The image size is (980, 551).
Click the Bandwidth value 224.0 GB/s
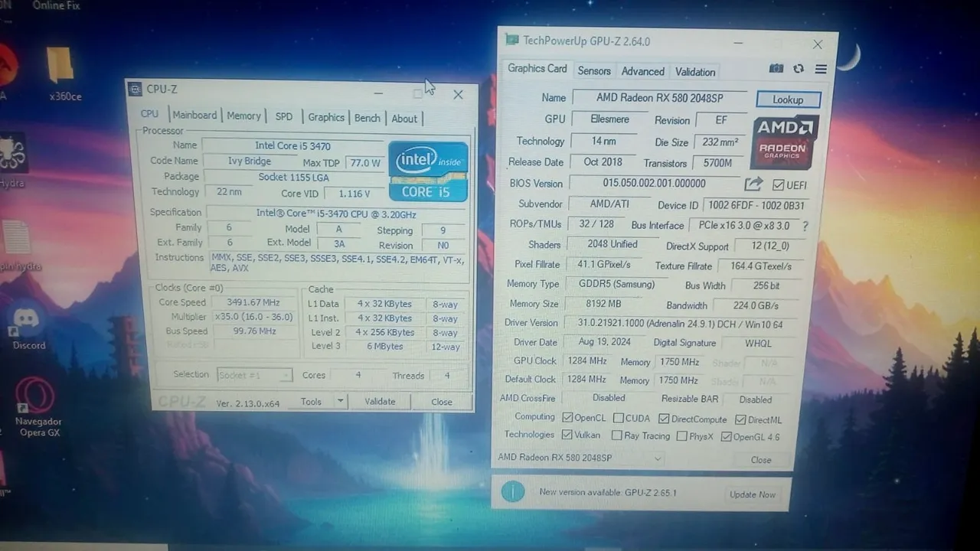point(755,306)
